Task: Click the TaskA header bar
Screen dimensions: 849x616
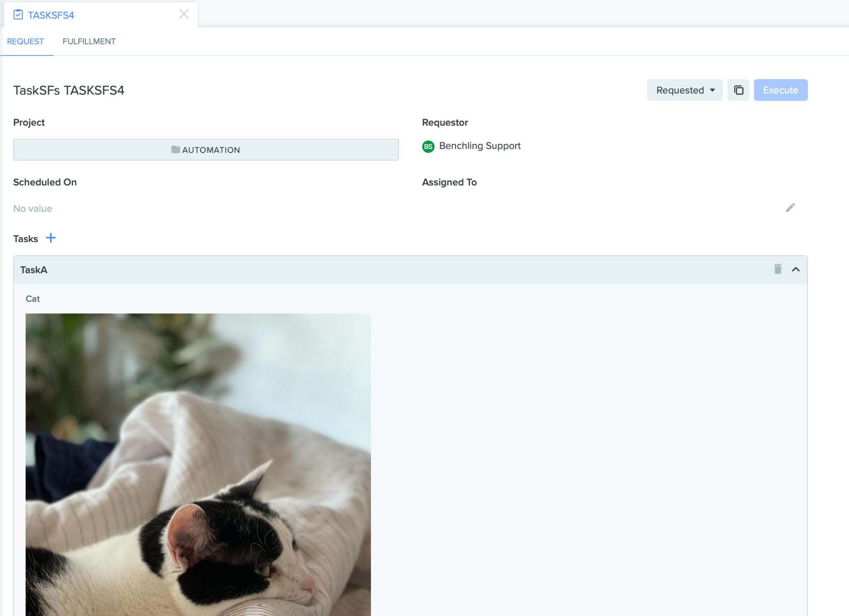Action: coord(410,270)
